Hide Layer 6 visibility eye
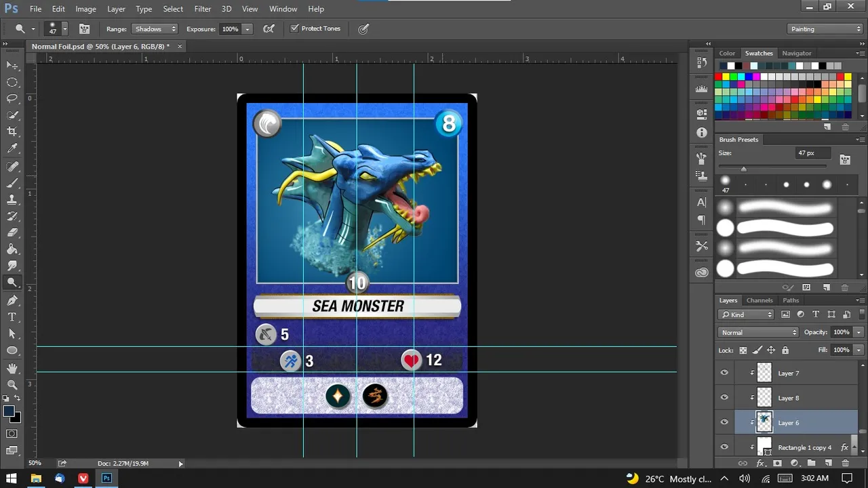868x488 pixels. tap(724, 422)
